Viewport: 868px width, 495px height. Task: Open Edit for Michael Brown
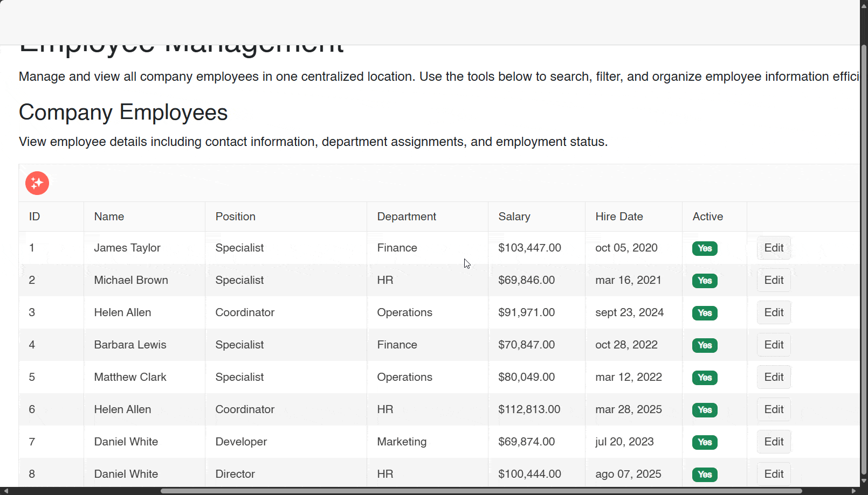tap(774, 280)
